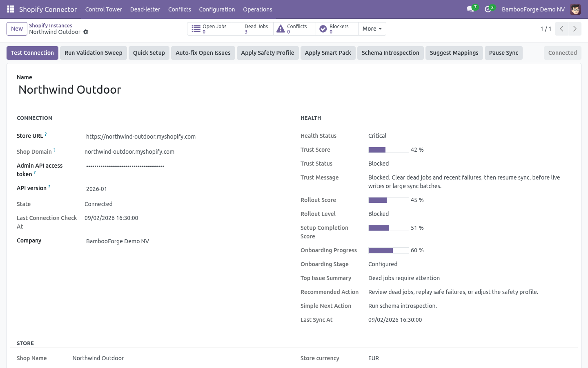Open the Operations menu
This screenshot has height=368, width=588.
point(258,9)
